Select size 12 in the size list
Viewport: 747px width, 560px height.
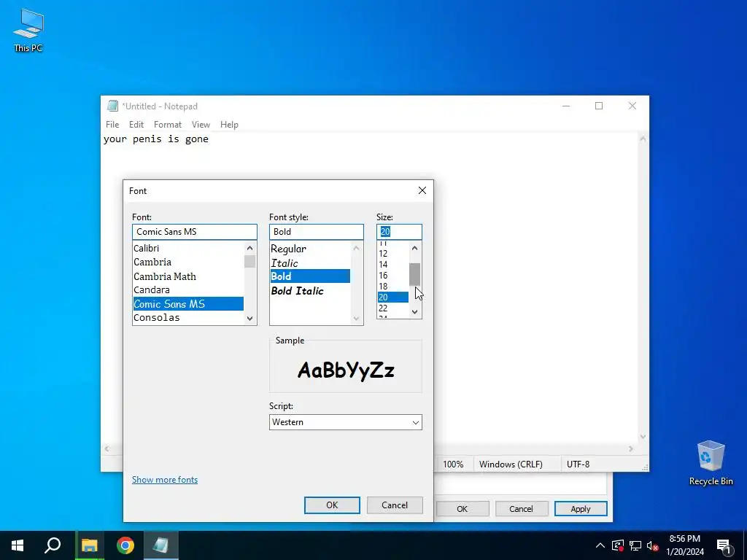click(393, 253)
